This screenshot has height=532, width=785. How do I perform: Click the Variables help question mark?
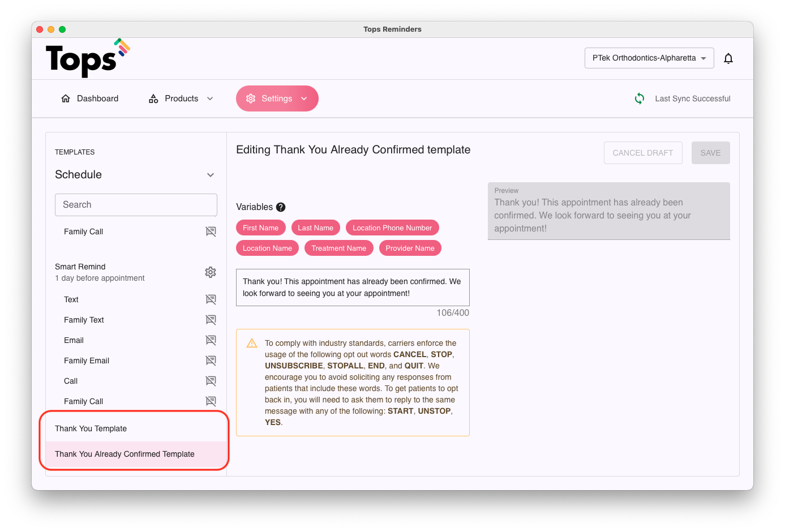[x=281, y=207]
